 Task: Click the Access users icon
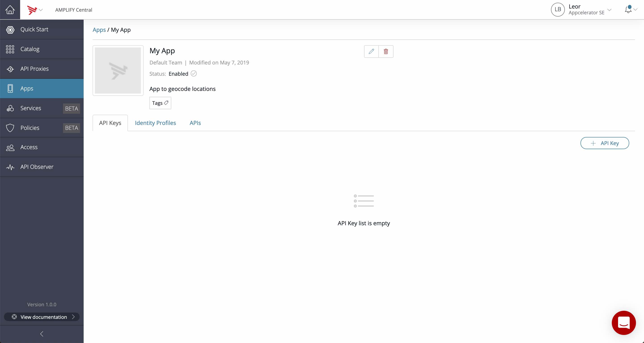point(10,148)
